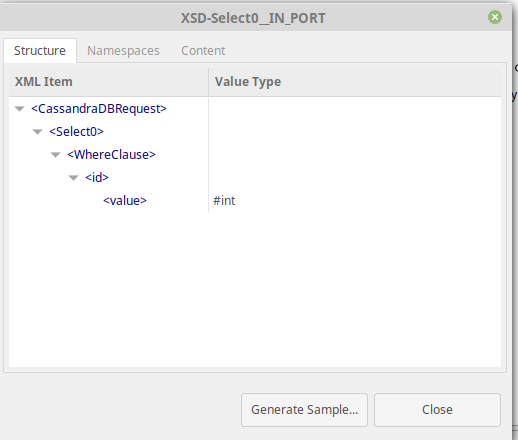The height and width of the screenshot is (440, 518).
Task: Switch to the Namespaces tab
Action: pyautogui.click(x=123, y=51)
